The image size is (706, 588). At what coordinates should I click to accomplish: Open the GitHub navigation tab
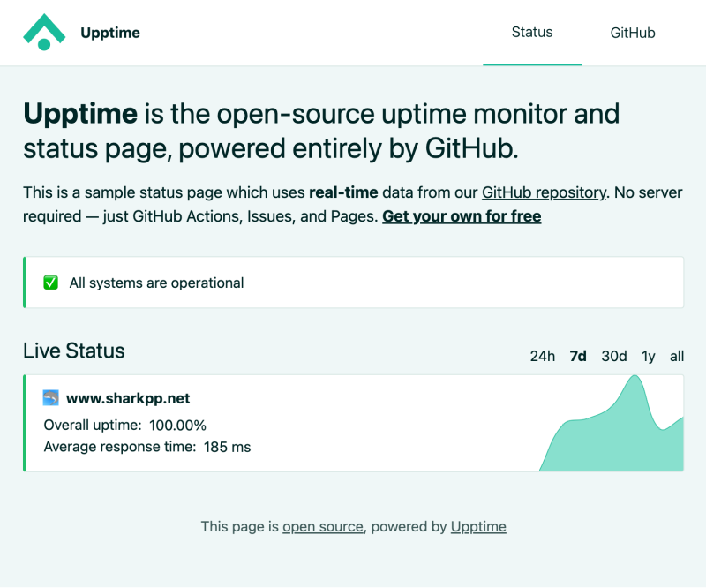tap(633, 33)
